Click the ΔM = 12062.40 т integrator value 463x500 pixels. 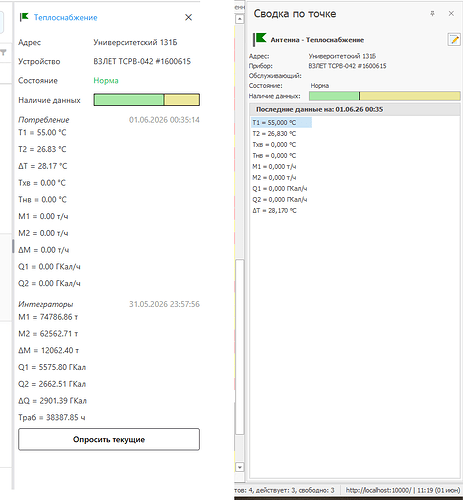point(49,350)
